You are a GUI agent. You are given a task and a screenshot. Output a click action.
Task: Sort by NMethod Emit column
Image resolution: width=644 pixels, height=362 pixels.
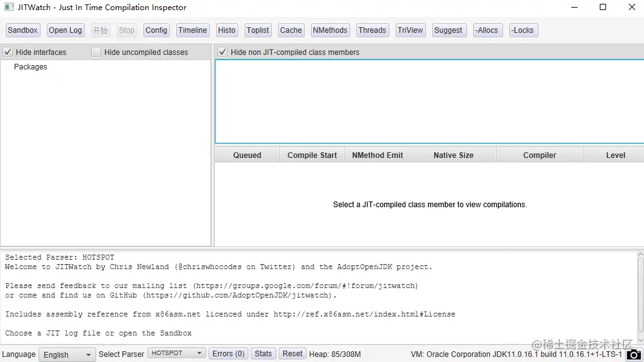(x=377, y=155)
